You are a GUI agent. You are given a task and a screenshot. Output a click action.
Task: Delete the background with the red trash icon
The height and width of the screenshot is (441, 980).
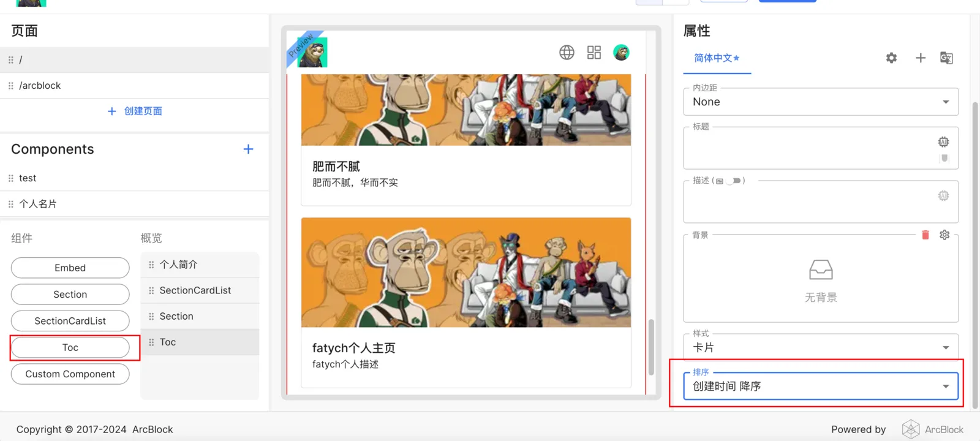(925, 235)
